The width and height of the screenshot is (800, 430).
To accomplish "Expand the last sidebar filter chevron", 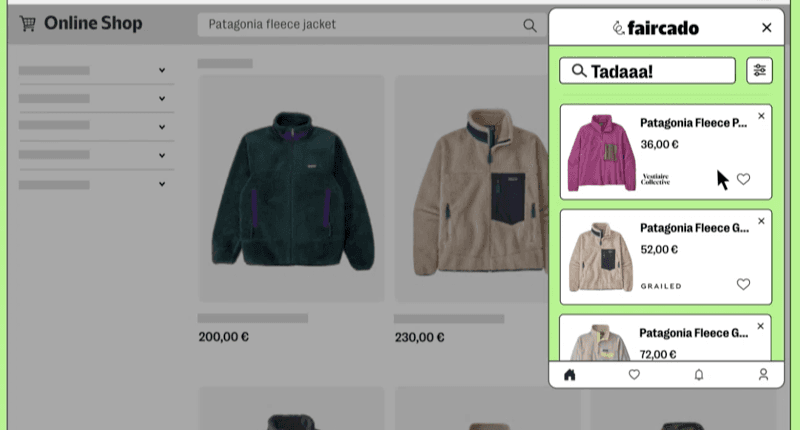I will tap(161, 184).
